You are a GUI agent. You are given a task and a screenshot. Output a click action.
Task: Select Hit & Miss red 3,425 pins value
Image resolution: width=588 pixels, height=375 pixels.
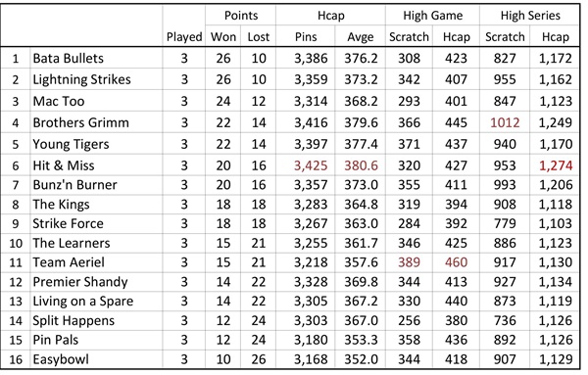click(311, 165)
